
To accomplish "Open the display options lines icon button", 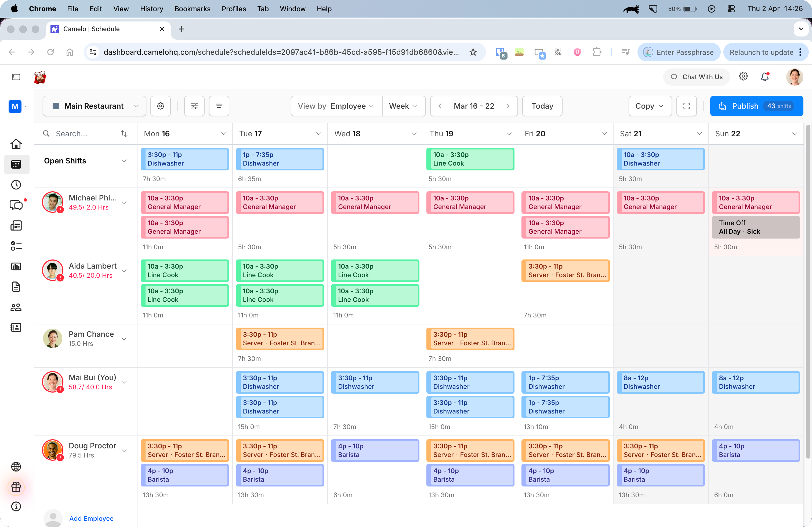I will [219, 106].
